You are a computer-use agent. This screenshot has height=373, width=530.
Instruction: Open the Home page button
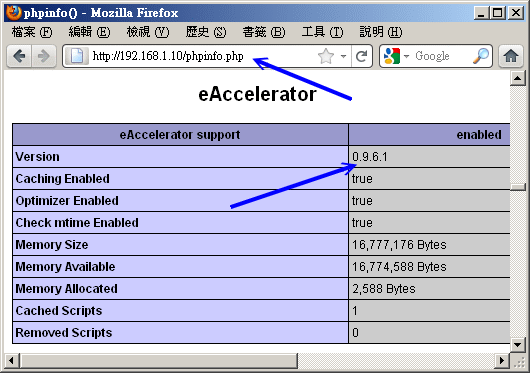tap(511, 56)
